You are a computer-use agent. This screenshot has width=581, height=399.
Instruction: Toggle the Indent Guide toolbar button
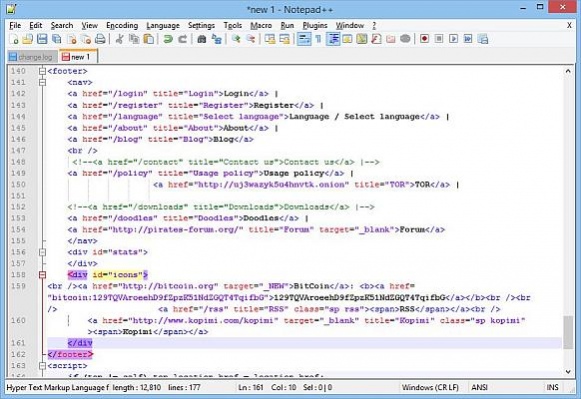333,39
